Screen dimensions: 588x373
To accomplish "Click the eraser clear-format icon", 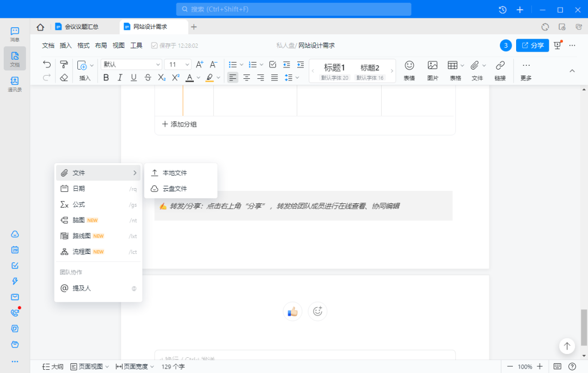I will point(64,78).
